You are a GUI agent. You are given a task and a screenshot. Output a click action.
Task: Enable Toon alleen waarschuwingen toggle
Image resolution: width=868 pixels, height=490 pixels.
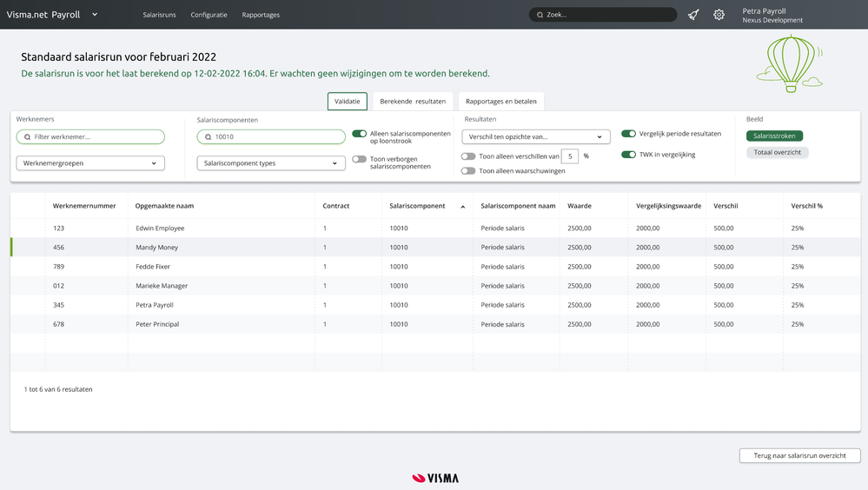coord(468,171)
